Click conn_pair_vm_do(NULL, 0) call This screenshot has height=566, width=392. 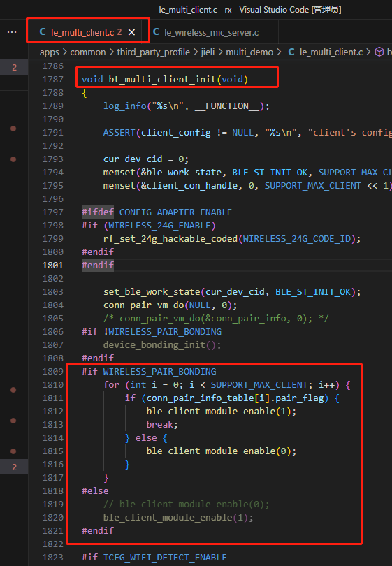pos(170,305)
